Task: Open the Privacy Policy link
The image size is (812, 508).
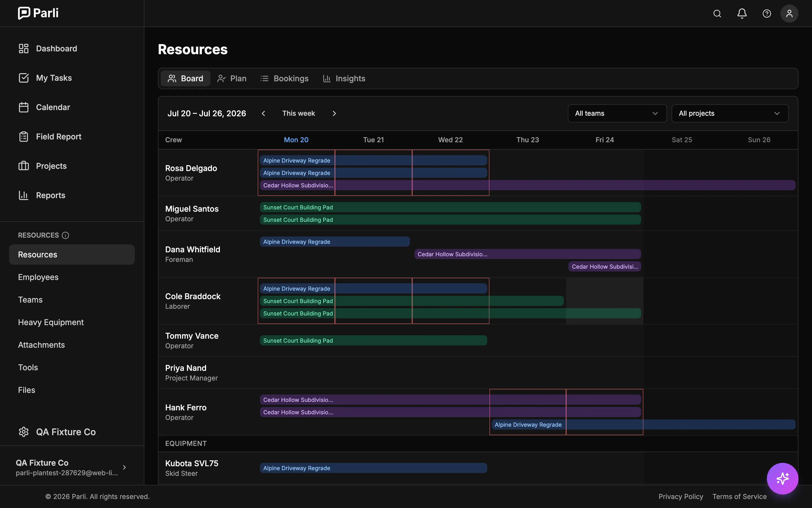Action: click(680, 496)
